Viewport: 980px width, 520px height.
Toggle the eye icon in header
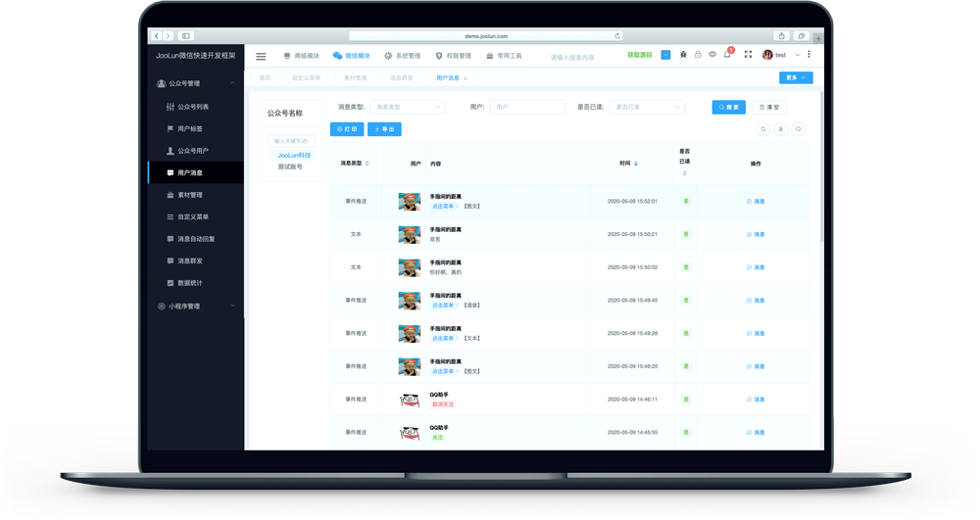(712, 55)
